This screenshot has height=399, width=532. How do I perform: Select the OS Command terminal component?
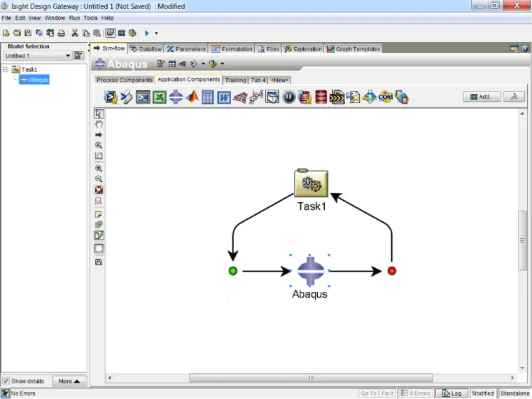pos(143,97)
